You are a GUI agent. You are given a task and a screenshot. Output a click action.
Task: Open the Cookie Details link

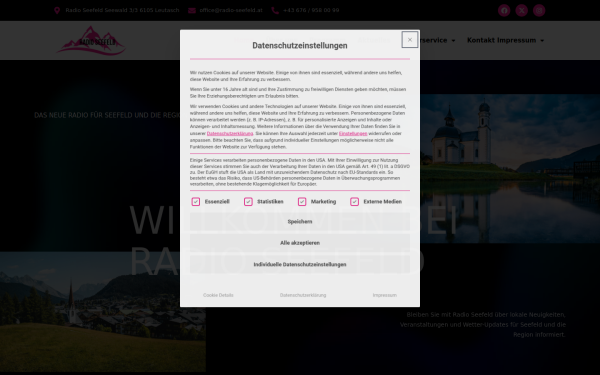pyautogui.click(x=218, y=295)
